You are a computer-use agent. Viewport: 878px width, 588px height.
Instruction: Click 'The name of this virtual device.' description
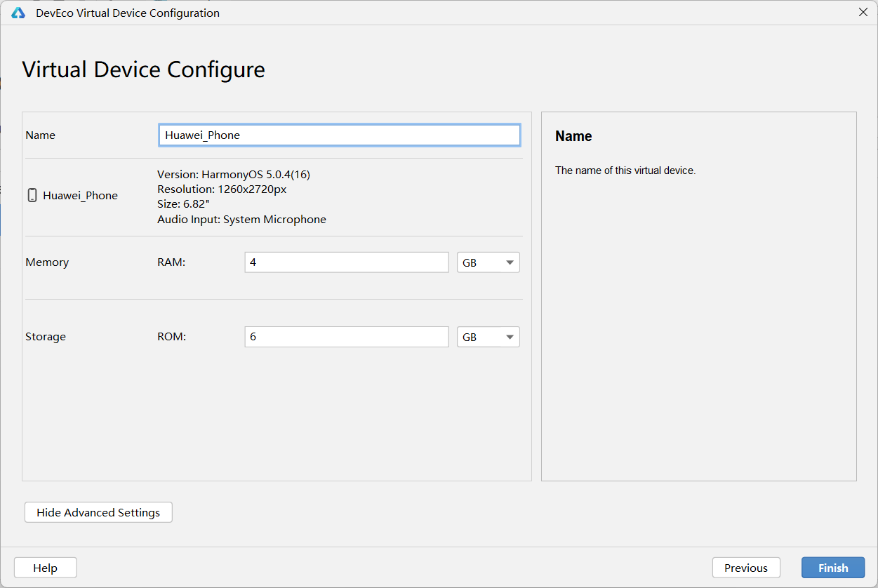[x=625, y=171]
